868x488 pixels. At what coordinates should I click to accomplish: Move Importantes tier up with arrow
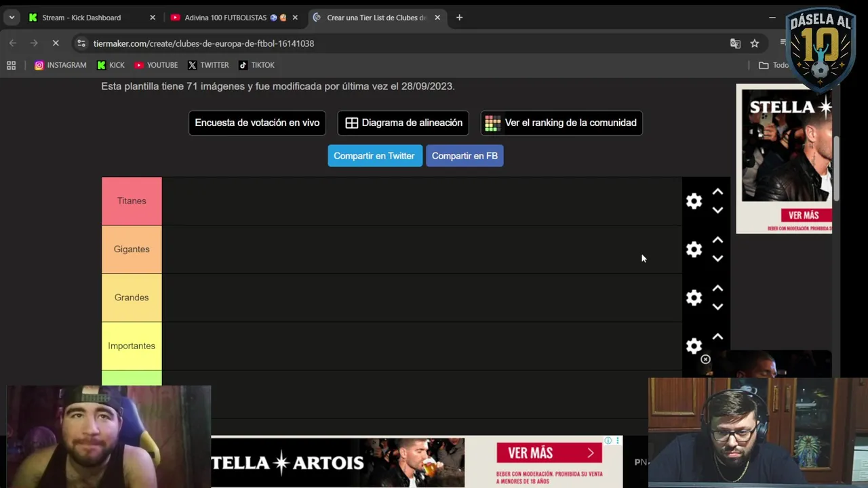717,337
